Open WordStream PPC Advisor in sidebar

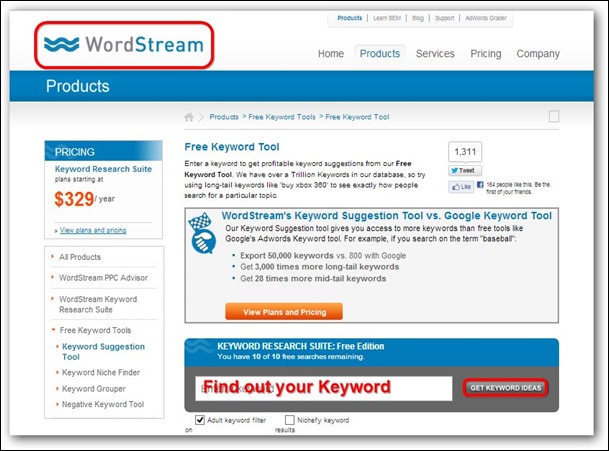(x=103, y=278)
